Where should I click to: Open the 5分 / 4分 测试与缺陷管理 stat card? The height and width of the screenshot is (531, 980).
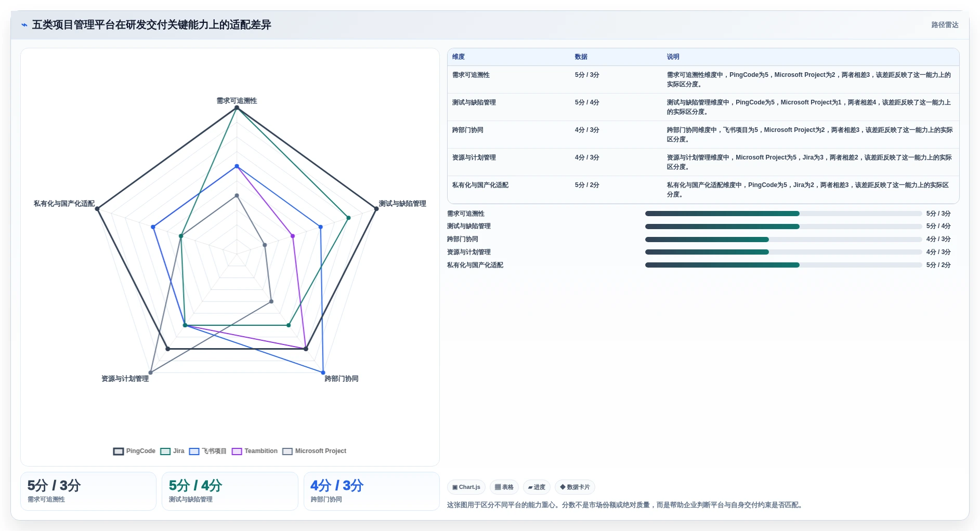tap(230, 491)
